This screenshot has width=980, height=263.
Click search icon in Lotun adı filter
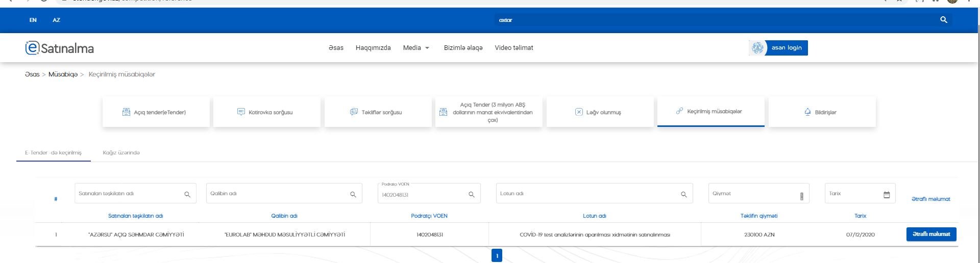click(x=683, y=194)
